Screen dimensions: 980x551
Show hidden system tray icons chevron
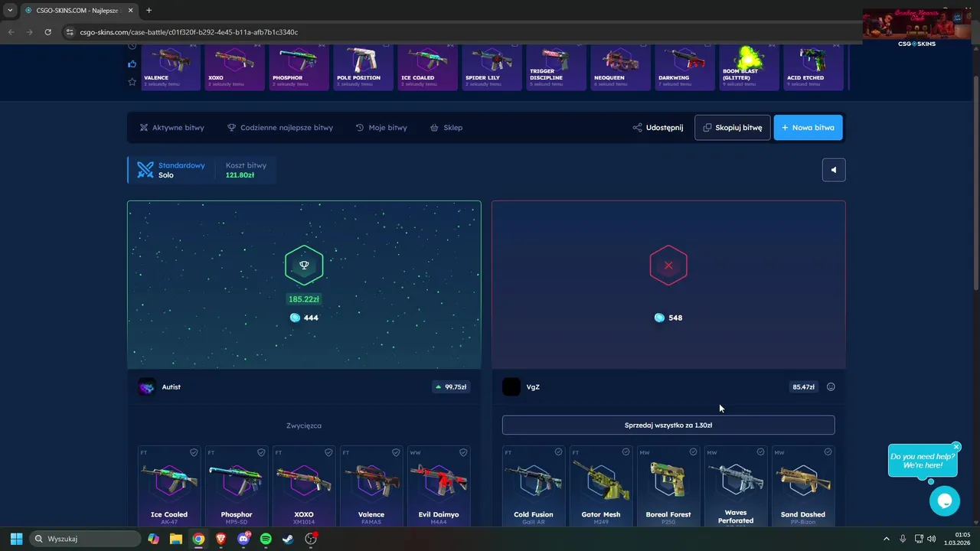point(887,539)
